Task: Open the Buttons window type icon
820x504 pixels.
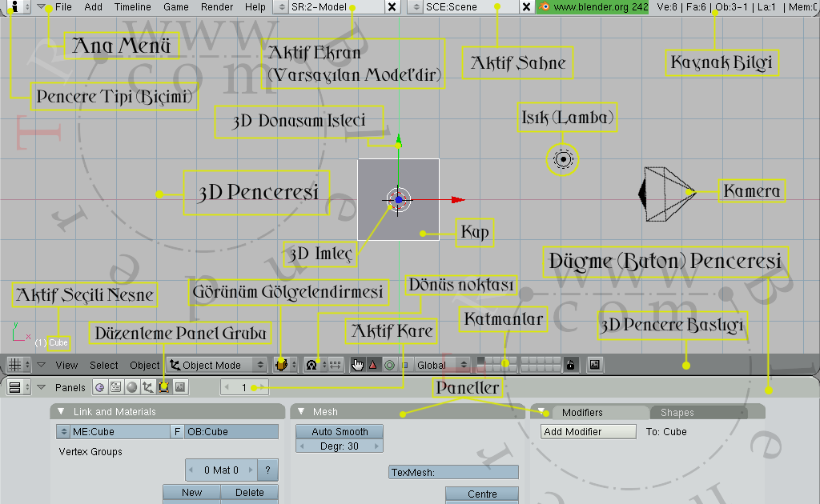Action: click(19, 387)
